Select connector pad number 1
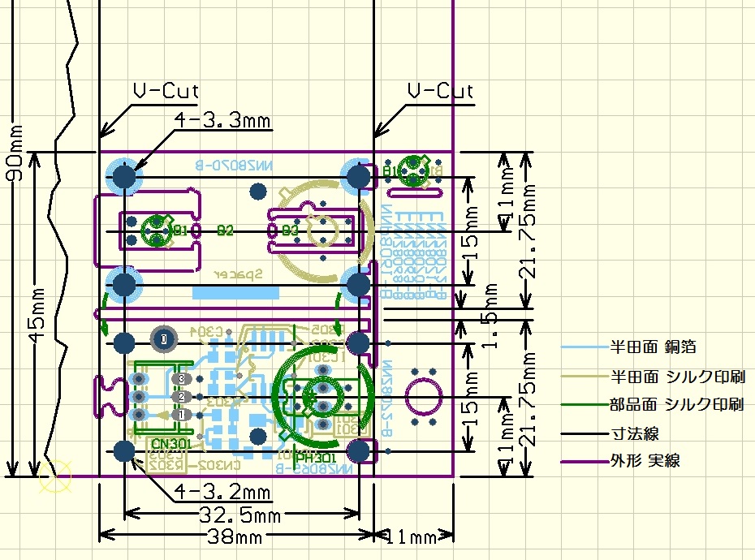 click(x=182, y=415)
